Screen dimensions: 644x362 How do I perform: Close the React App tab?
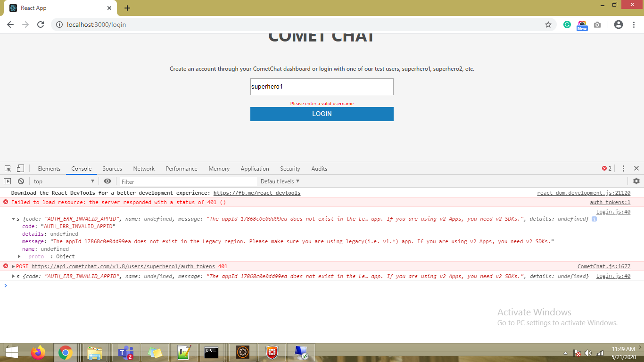(x=109, y=8)
